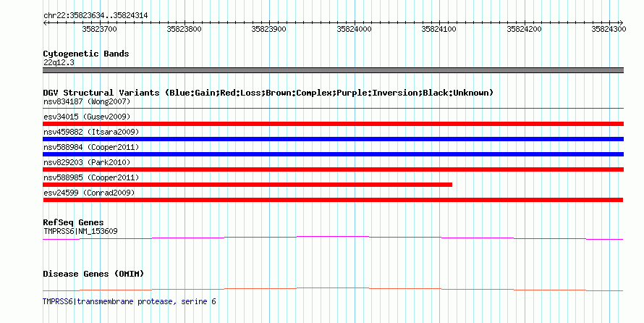Open variant label esv34015 (Gusev2009)

pos(87,117)
